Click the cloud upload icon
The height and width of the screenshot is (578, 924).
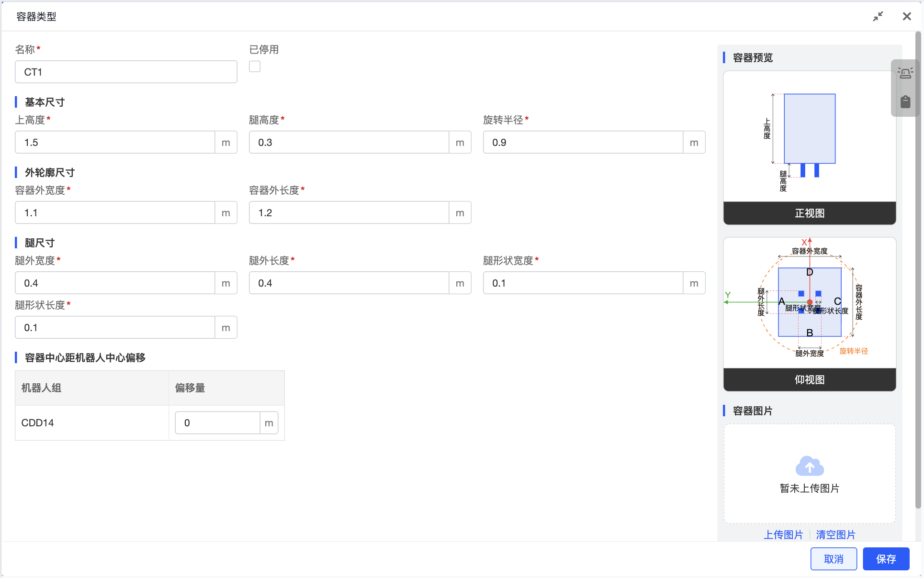[x=809, y=466]
